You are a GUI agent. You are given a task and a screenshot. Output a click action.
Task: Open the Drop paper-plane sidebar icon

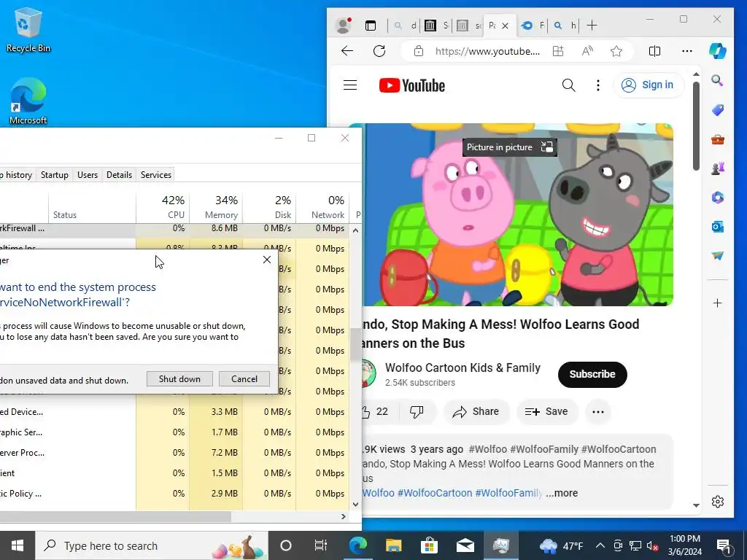pyautogui.click(x=718, y=256)
